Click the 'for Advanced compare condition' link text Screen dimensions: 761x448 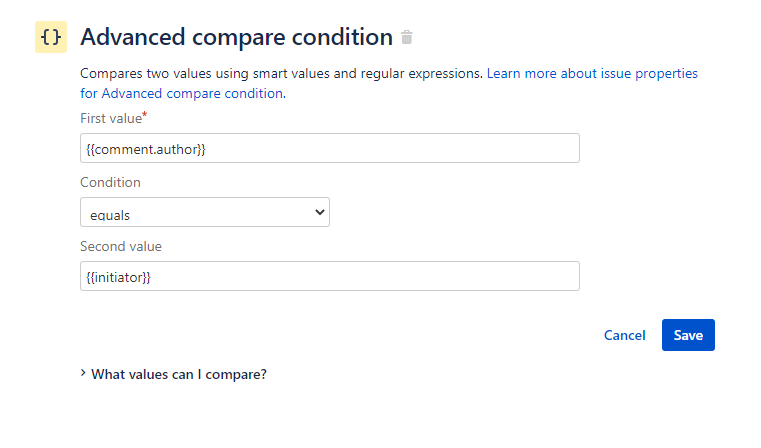point(182,93)
